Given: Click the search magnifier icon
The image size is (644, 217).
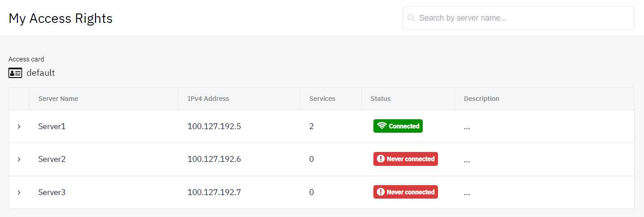Looking at the screenshot, I should (x=411, y=18).
